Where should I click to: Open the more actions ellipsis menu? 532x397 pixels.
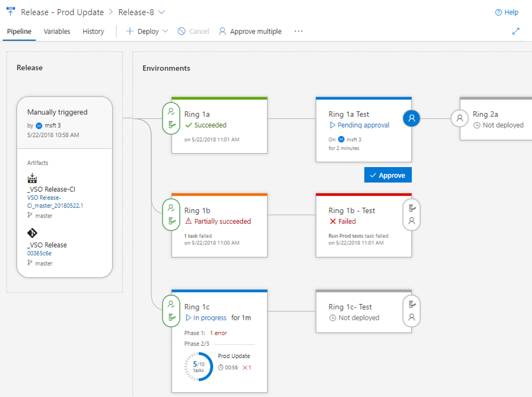tap(298, 31)
